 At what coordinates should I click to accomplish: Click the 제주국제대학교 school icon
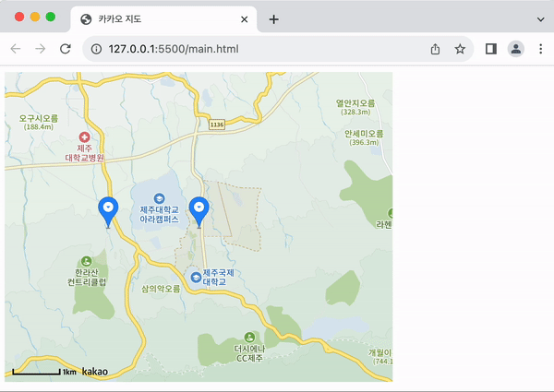pyautogui.click(x=196, y=278)
